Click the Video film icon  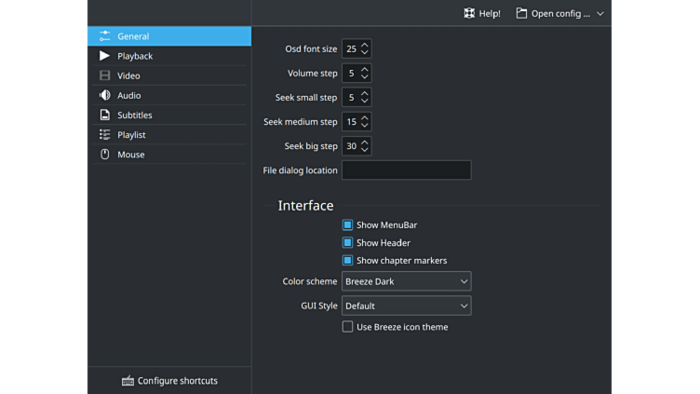click(104, 75)
